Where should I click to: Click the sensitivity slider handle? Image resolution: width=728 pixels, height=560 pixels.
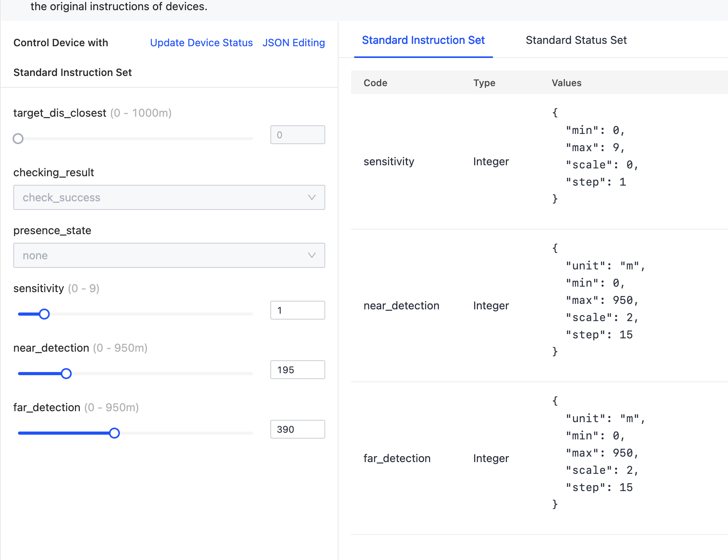click(44, 314)
